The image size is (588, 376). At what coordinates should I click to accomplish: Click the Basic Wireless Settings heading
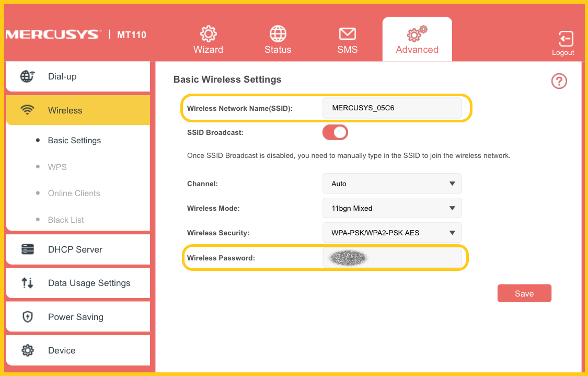pyautogui.click(x=227, y=79)
